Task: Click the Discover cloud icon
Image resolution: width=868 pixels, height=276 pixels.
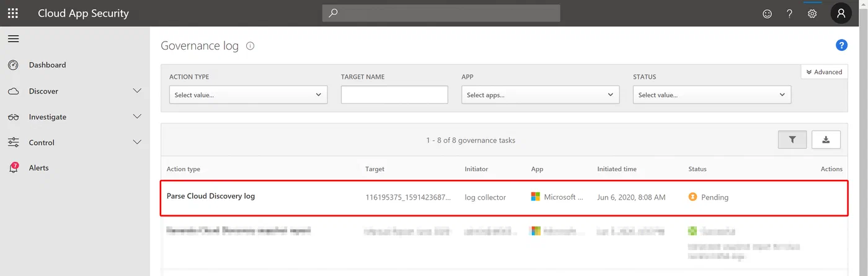Action: tap(13, 91)
